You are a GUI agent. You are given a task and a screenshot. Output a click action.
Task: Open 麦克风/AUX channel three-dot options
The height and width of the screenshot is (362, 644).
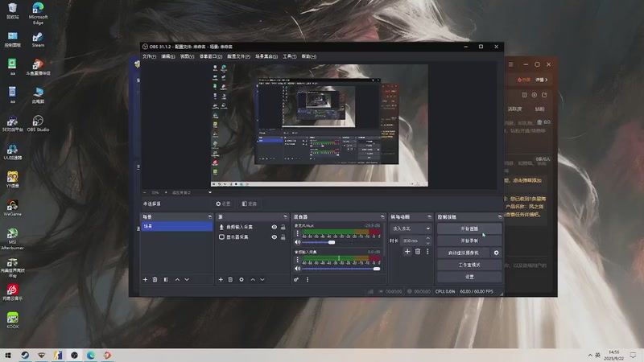coord(297,233)
